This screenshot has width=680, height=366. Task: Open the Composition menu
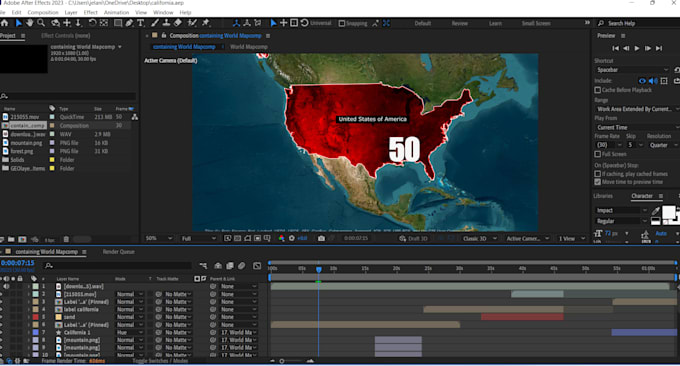coord(42,13)
